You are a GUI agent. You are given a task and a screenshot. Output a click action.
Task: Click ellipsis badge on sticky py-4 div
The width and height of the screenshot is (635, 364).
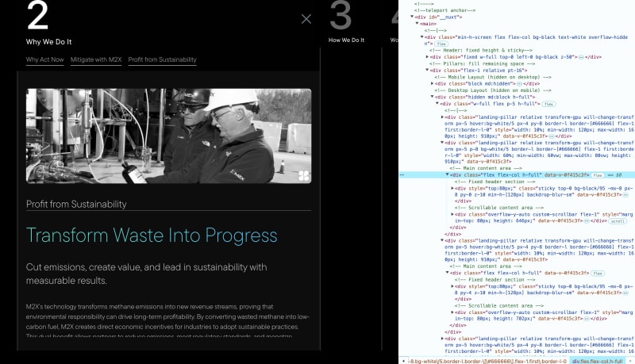pyautogui.click(x=625, y=293)
